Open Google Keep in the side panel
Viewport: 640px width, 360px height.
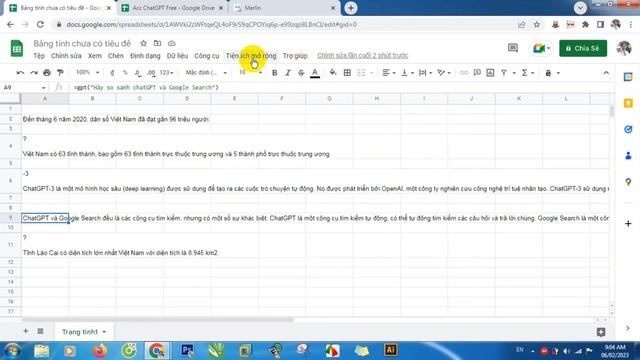coord(628,103)
